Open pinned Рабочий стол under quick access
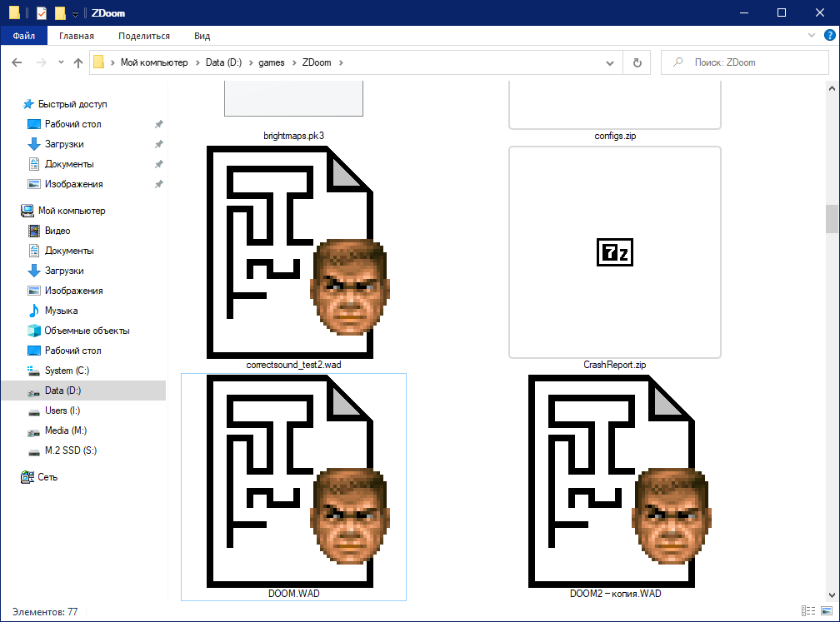The width and height of the screenshot is (840, 622). tap(72, 124)
